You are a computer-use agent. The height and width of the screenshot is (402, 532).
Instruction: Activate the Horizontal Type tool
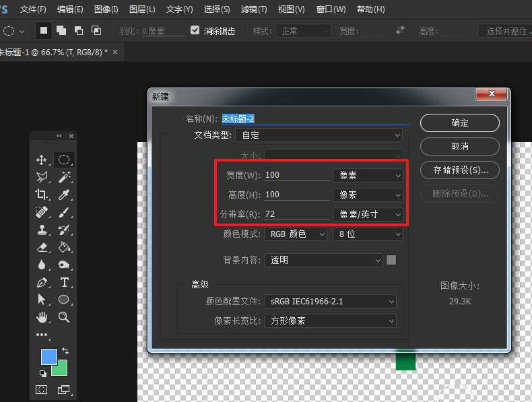click(x=65, y=282)
